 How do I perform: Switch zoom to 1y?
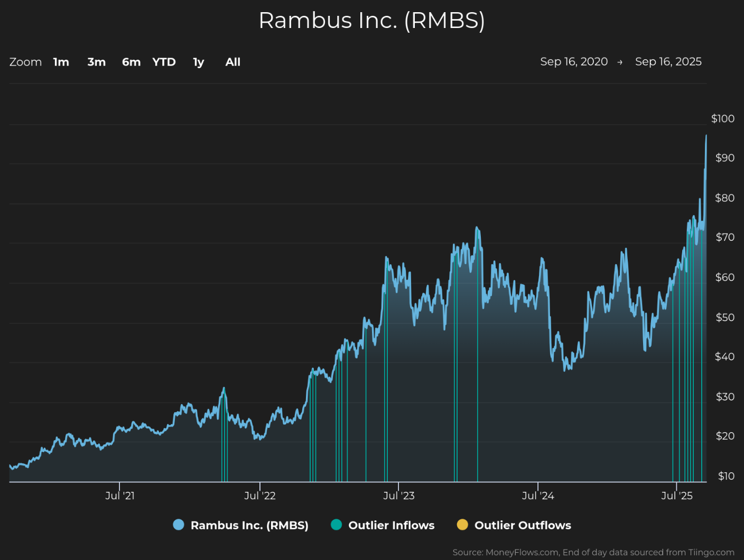(199, 62)
